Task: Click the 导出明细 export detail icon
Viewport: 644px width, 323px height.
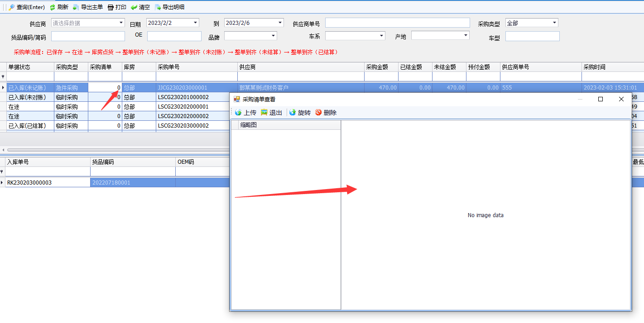Action: (158, 7)
